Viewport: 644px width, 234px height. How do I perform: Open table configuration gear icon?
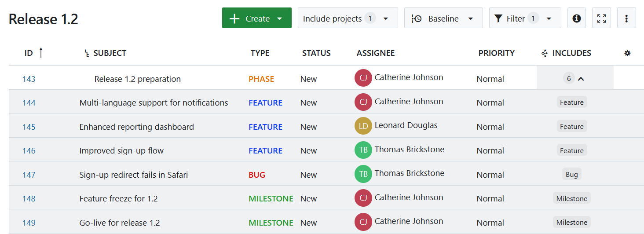tap(627, 53)
